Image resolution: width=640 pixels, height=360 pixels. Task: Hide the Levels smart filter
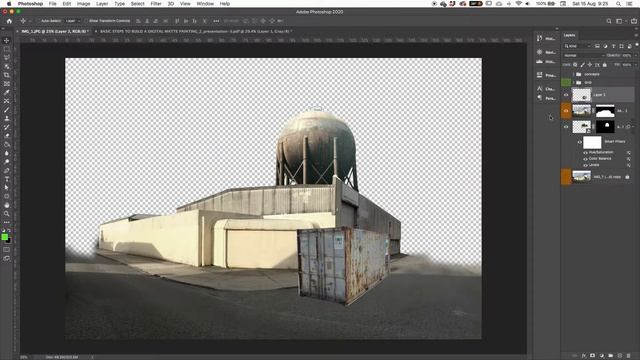(585, 165)
